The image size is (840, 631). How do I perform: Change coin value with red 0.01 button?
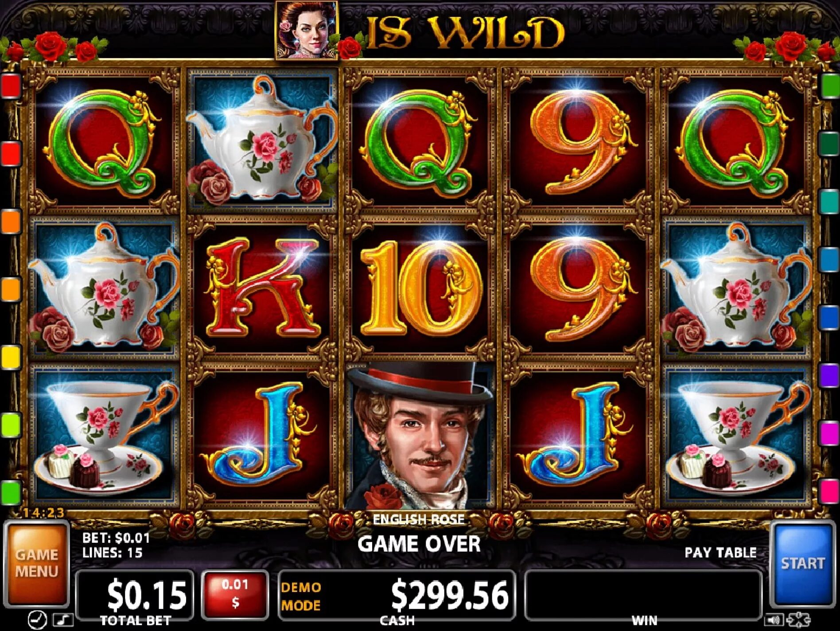pyautogui.click(x=235, y=594)
